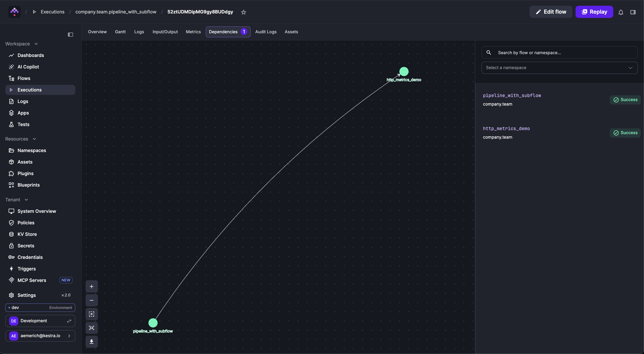644x354 pixels.
Task: Open the notifications bell
Action: click(621, 12)
